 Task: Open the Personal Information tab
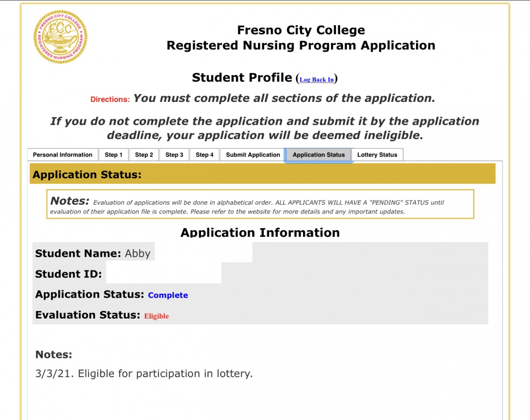63,155
